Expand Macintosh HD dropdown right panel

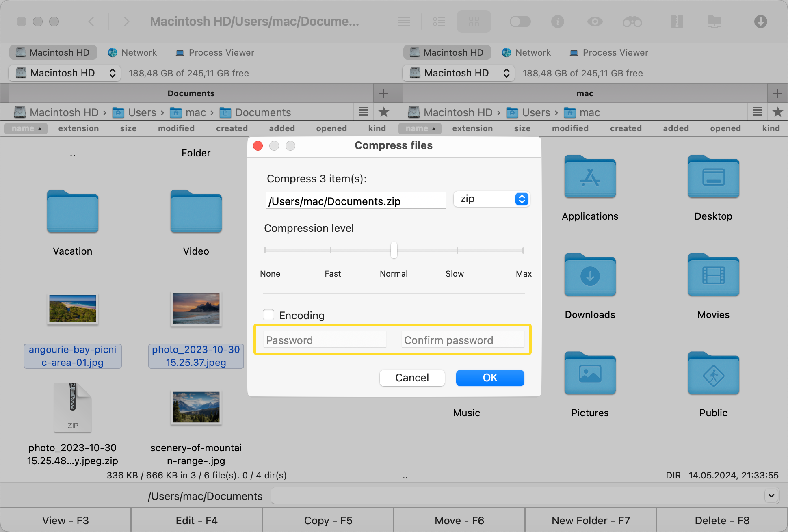point(507,72)
